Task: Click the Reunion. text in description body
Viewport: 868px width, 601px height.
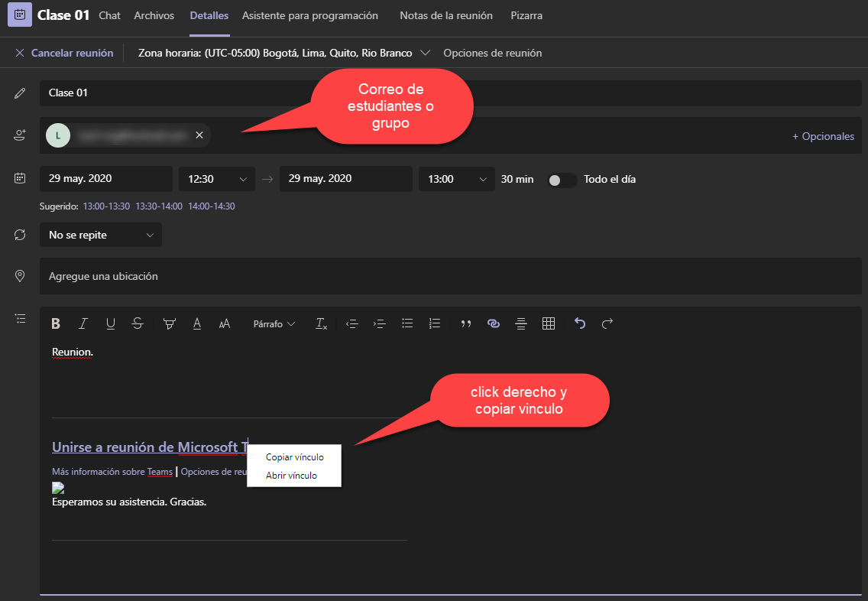Action: [73, 352]
